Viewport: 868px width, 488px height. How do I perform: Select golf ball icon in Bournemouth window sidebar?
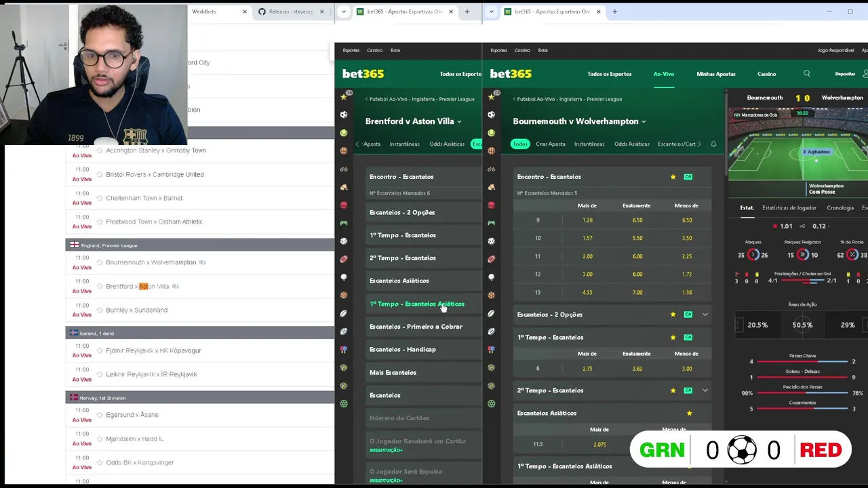(491, 277)
